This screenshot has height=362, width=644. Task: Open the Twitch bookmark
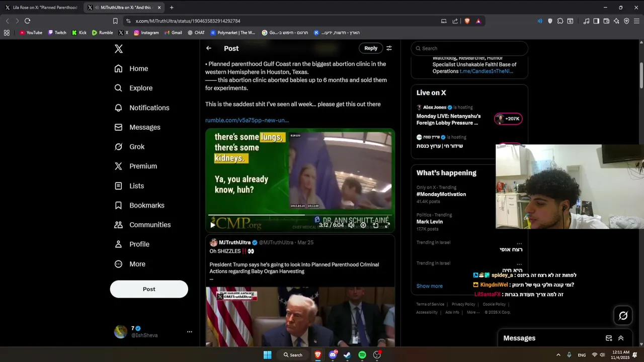point(57,33)
